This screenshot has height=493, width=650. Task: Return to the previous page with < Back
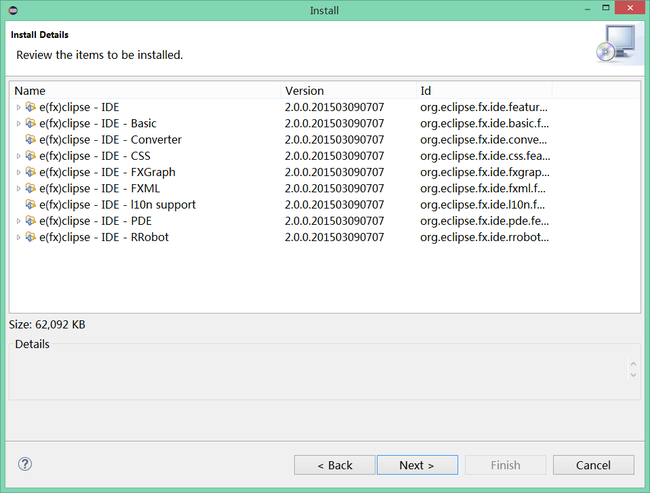click(335, 465)
